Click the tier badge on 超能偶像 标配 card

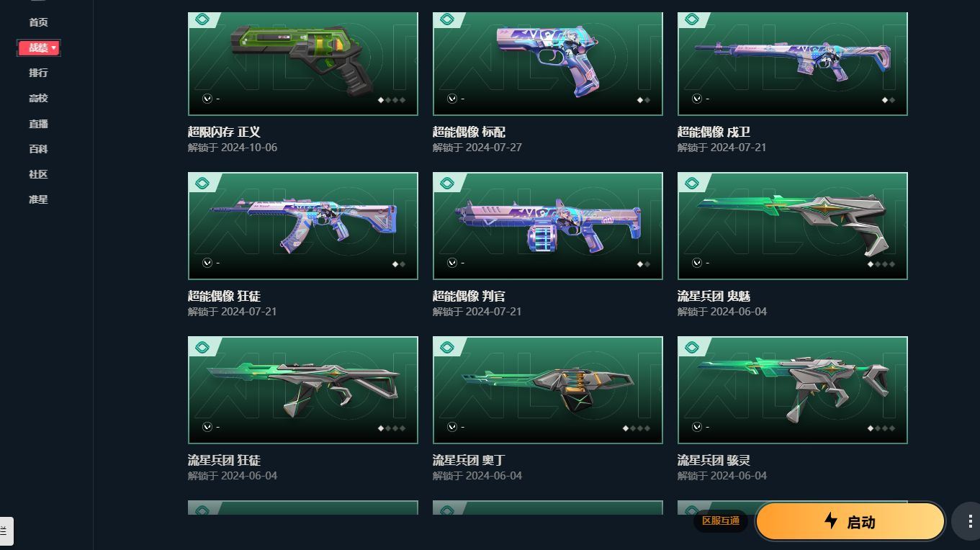(447, 19)
